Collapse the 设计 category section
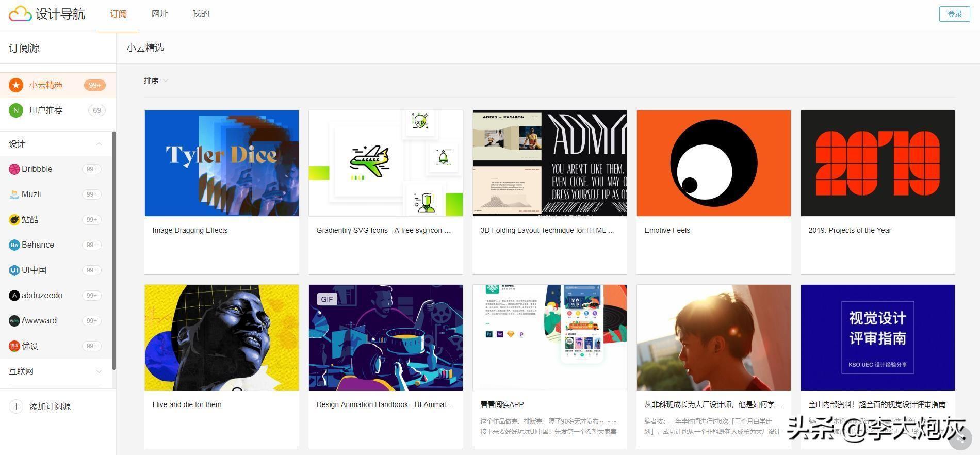Viewport: 980px width, 455px height. point(99,144)
